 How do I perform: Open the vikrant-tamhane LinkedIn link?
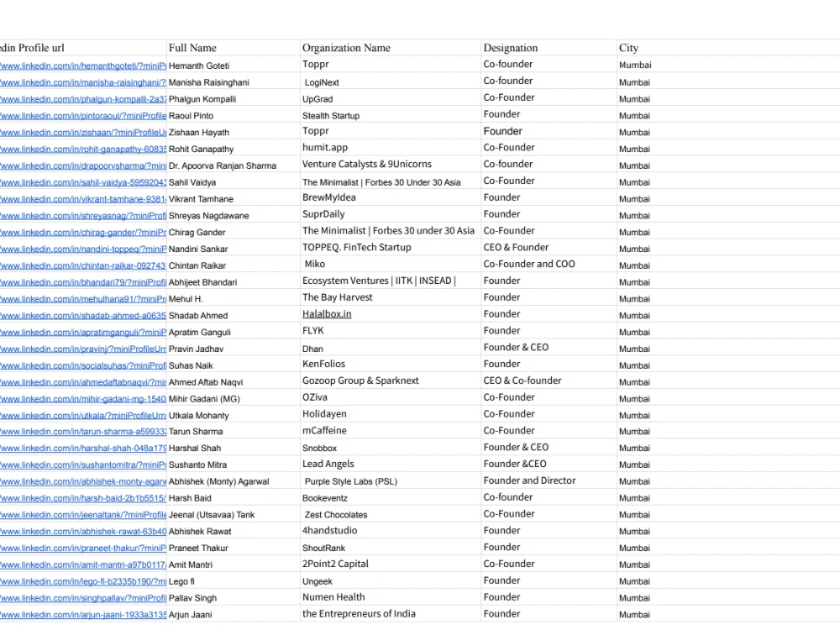[83, 199]
